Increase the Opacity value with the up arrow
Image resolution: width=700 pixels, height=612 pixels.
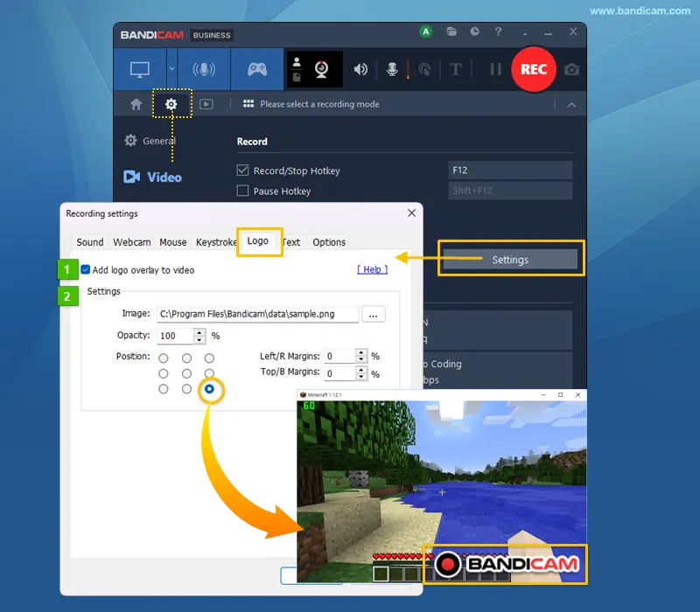click(x=199, y=332)
